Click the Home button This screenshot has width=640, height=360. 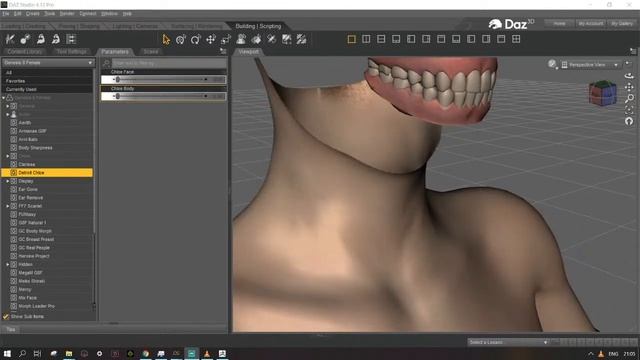[x=559, y=24]
